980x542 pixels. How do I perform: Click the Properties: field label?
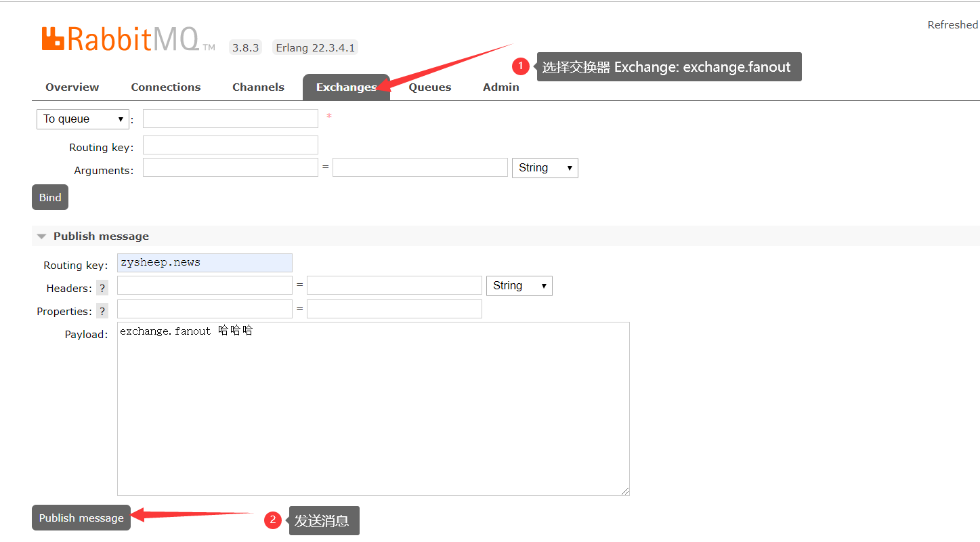64,311
